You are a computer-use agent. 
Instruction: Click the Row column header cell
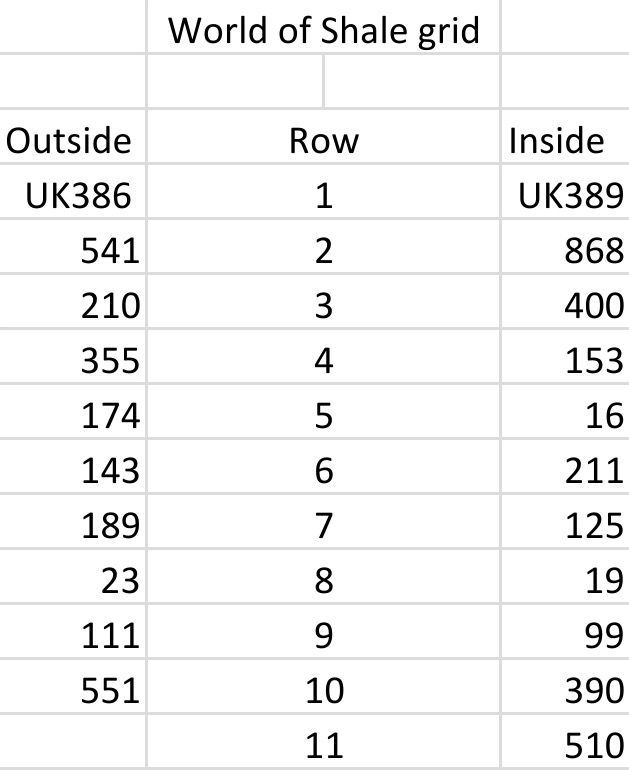[324, 136]
